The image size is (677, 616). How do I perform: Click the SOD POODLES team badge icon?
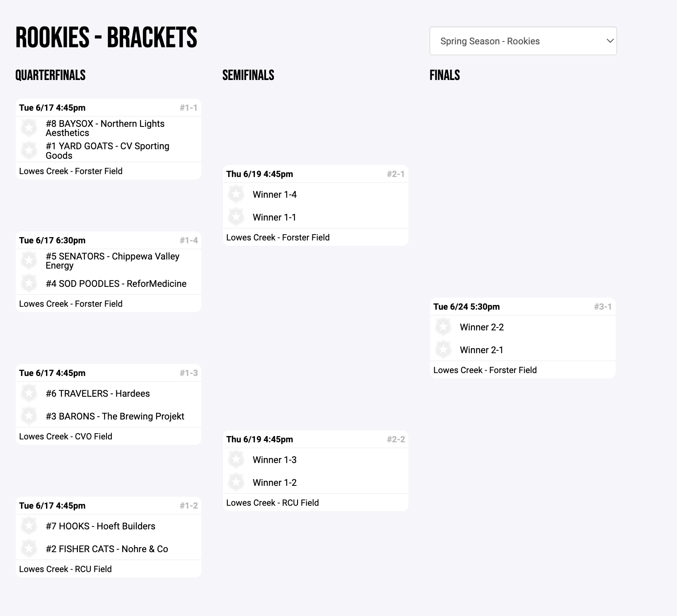coord(29,284)
